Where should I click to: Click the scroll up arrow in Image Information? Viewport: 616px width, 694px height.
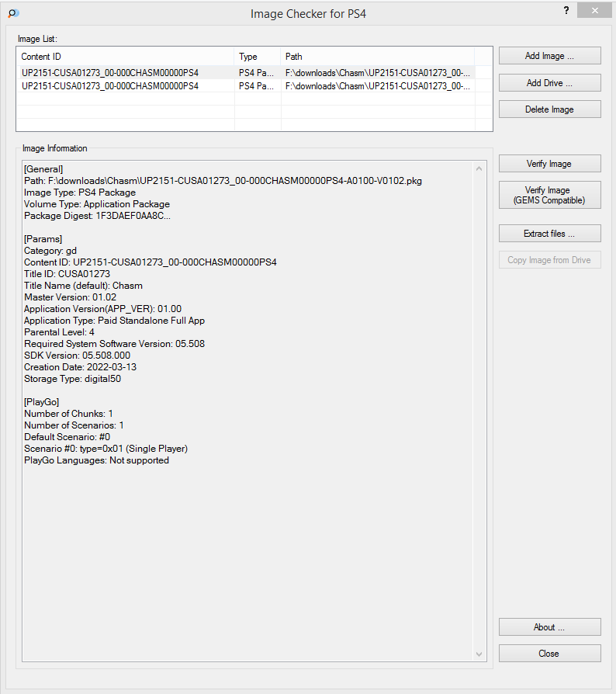[479, 168]
